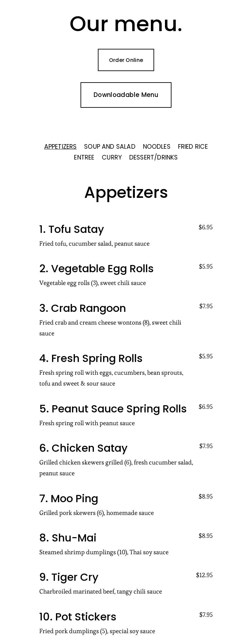The width and height of the screenshot is (252, 644).
Task: Select the Vegetable Egg Rolls item
Action: click(x=96, y=269)
